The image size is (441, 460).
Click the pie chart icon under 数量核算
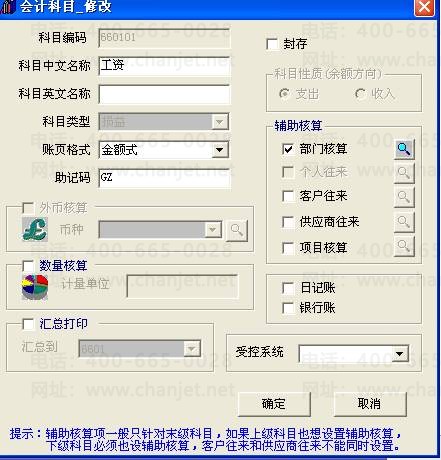(35, 287)
